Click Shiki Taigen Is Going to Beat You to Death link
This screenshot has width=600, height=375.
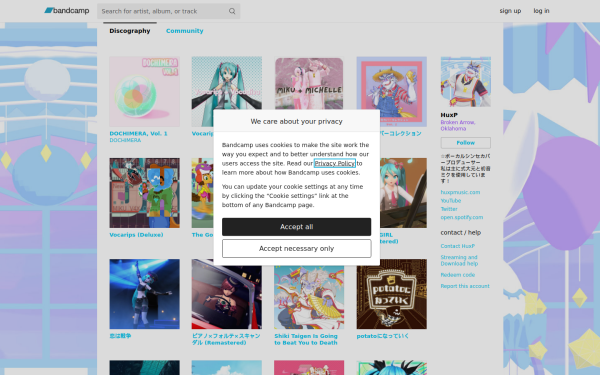click(x=306, y=339)
